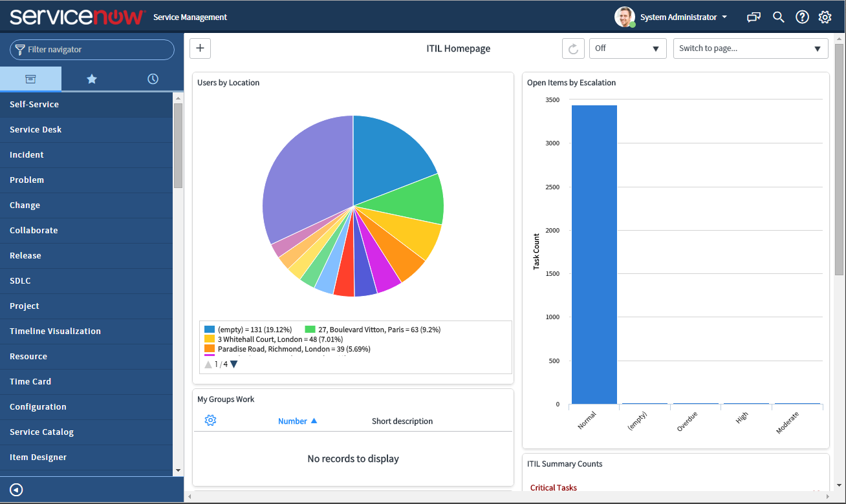Show next legend page with the down triangle

(x=233, y=363)
